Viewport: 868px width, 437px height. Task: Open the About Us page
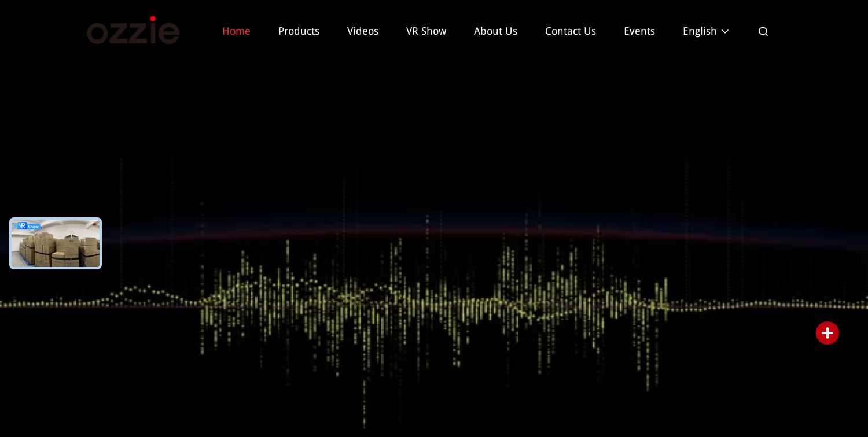(x=495, y=31)
